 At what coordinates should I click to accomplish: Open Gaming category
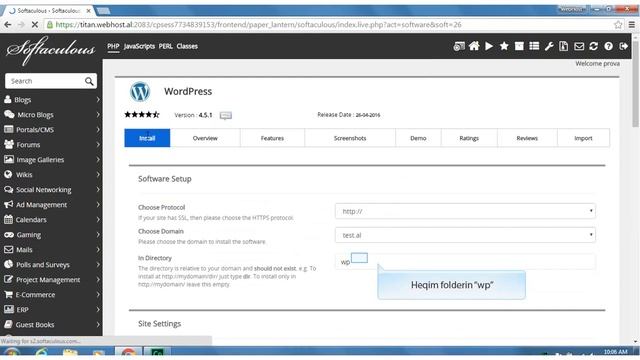pos(51,235)
